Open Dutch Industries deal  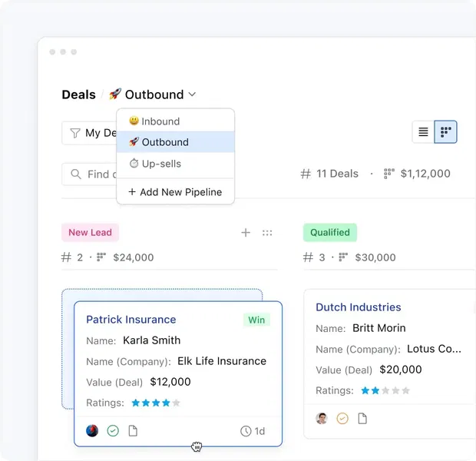(x=359, y=307)
